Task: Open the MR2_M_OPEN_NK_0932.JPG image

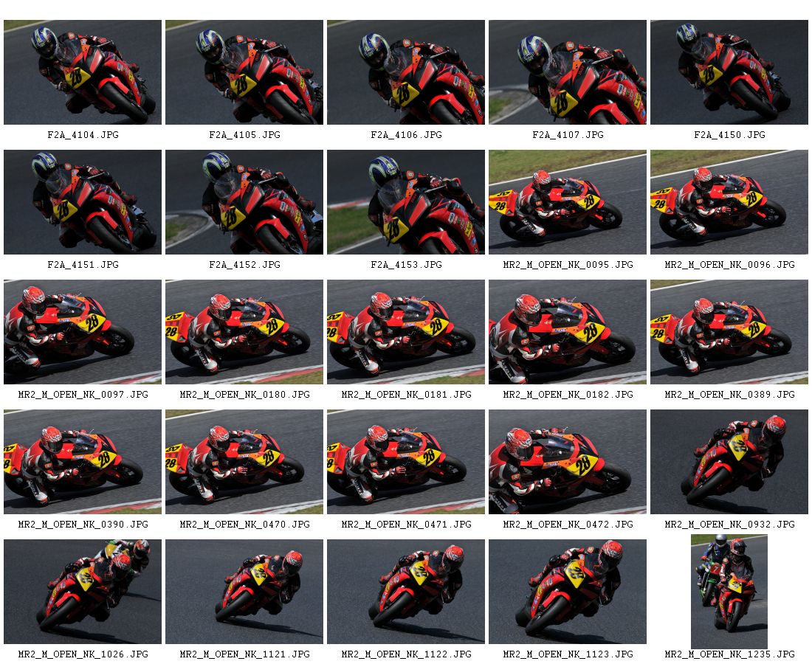Action: pyautogui.click(x=729, y=462)
